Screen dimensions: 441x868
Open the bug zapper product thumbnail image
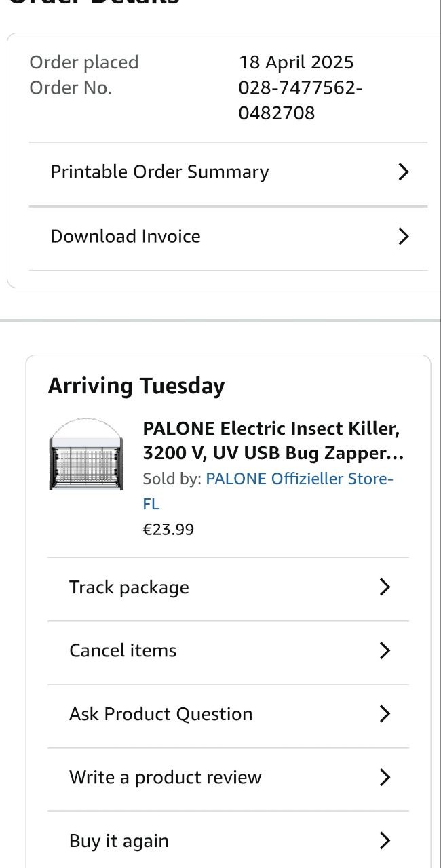point(87,454)
